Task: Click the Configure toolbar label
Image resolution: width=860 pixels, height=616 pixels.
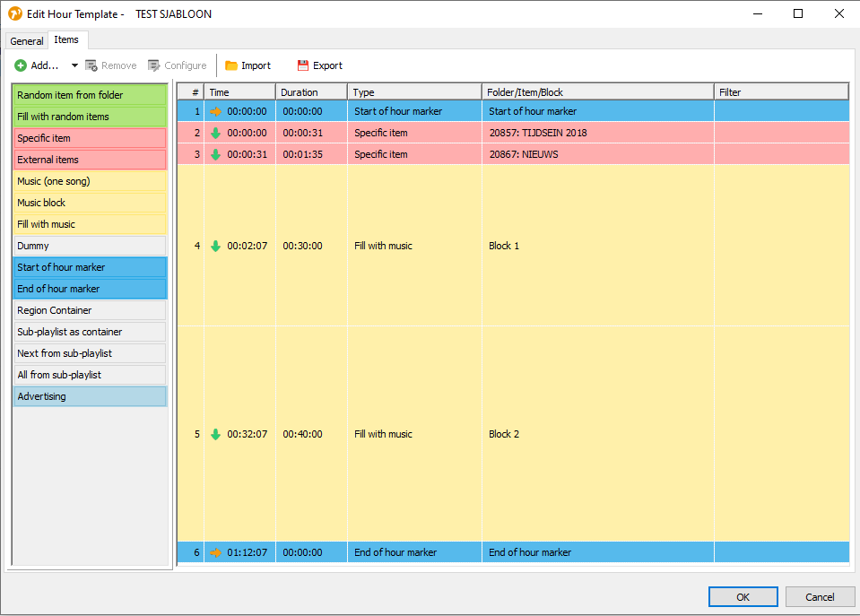Action: pyautogui.click(x=186, y=65)
